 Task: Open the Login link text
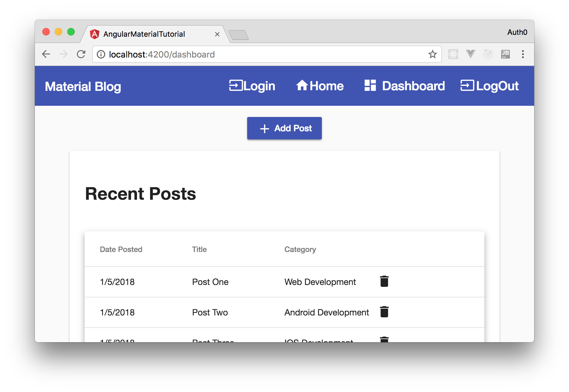tap(260, 86)
